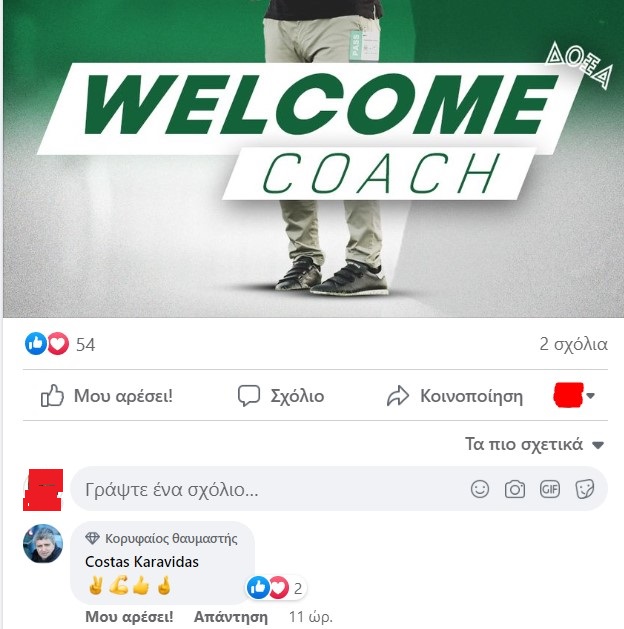Click the share arrow icon next to Κοινοποίηση
The height and width of the screenshot is (629, 624).
[x=397, y=396]
